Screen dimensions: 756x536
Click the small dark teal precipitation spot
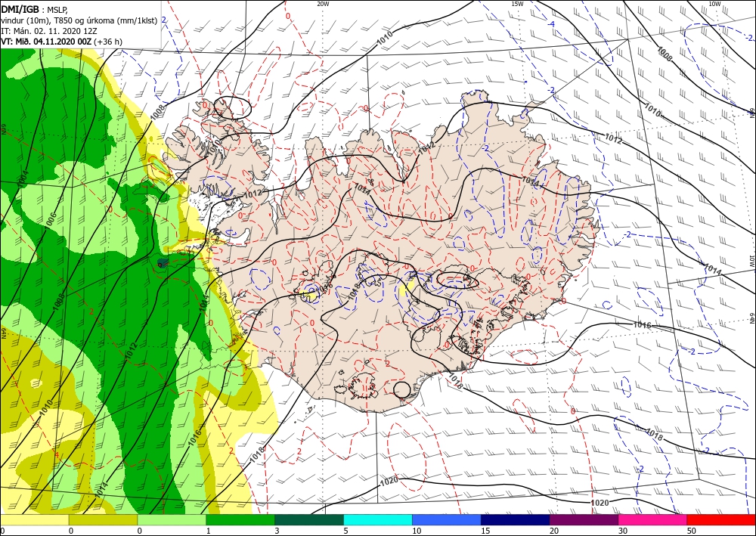(163, 262)
